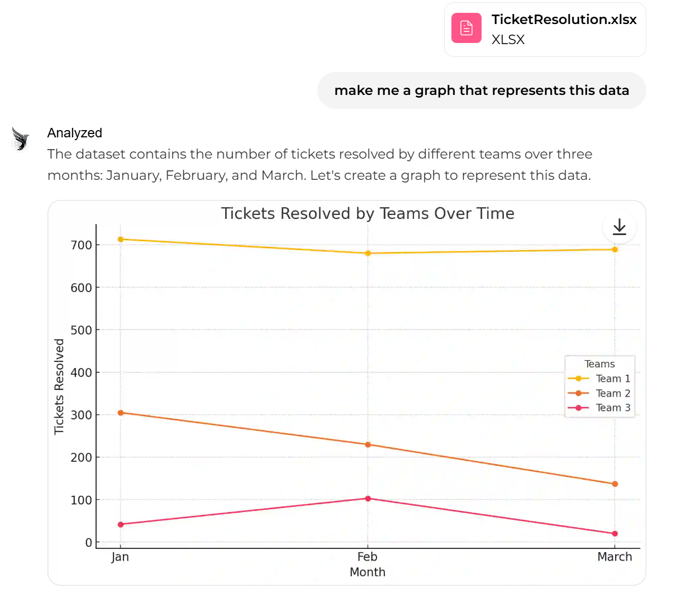Click the pink XLSX file icon
700x593 pixels.
point(466,27)
